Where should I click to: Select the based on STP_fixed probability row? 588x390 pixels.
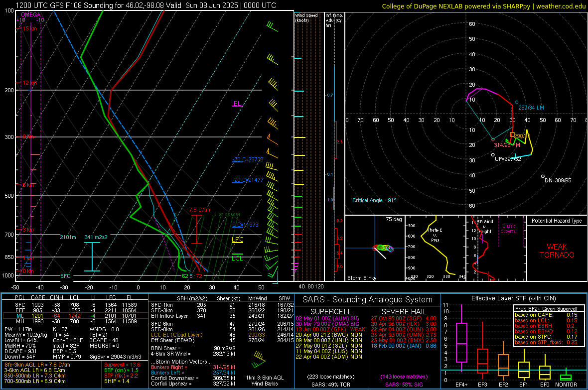[546, 342]
